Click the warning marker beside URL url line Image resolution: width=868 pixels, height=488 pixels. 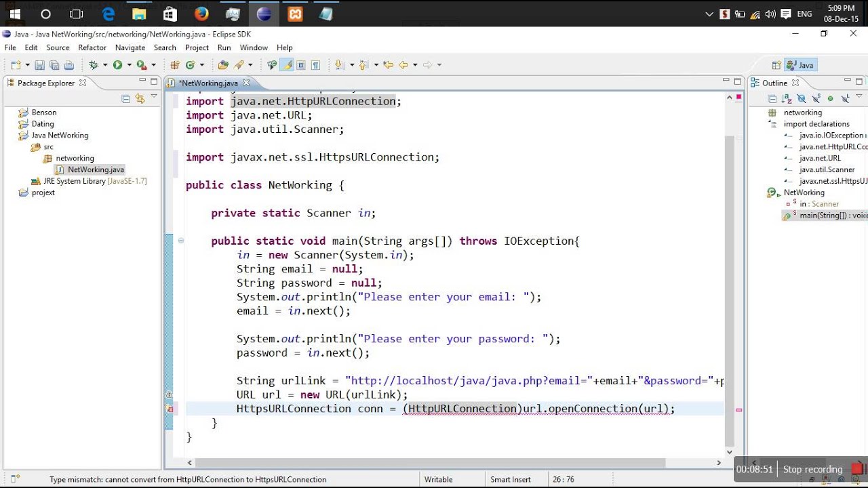[x=170, y=394]
